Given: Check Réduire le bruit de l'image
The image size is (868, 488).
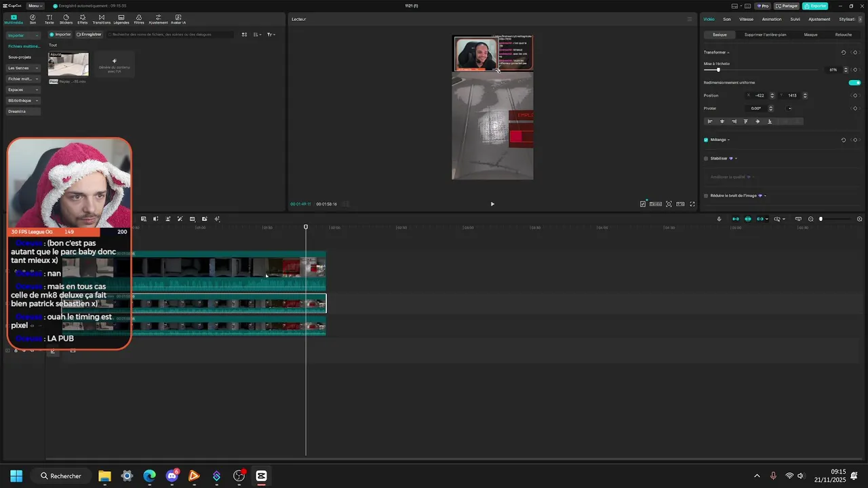Looking at the screenshot, I should pos(706,196).
